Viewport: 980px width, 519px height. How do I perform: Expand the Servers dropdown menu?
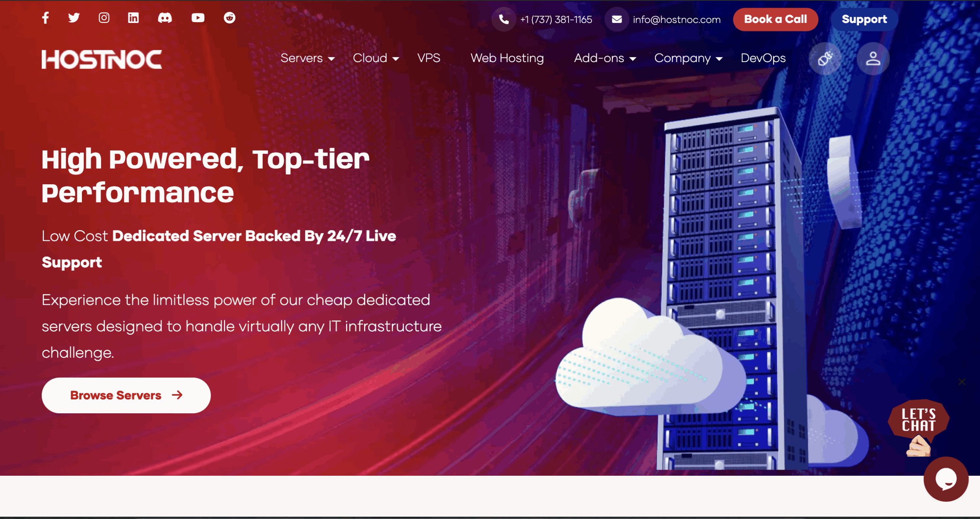tap(307, 58)
